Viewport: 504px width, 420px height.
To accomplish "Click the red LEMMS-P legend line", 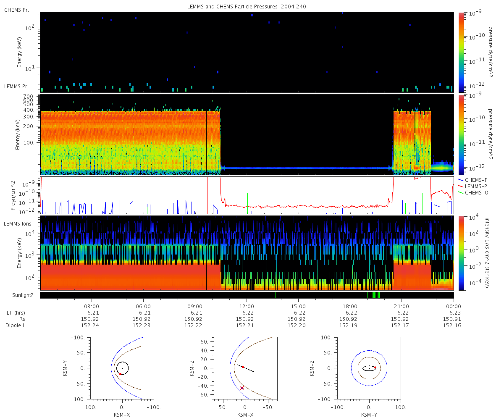I will tap(461, 186).
